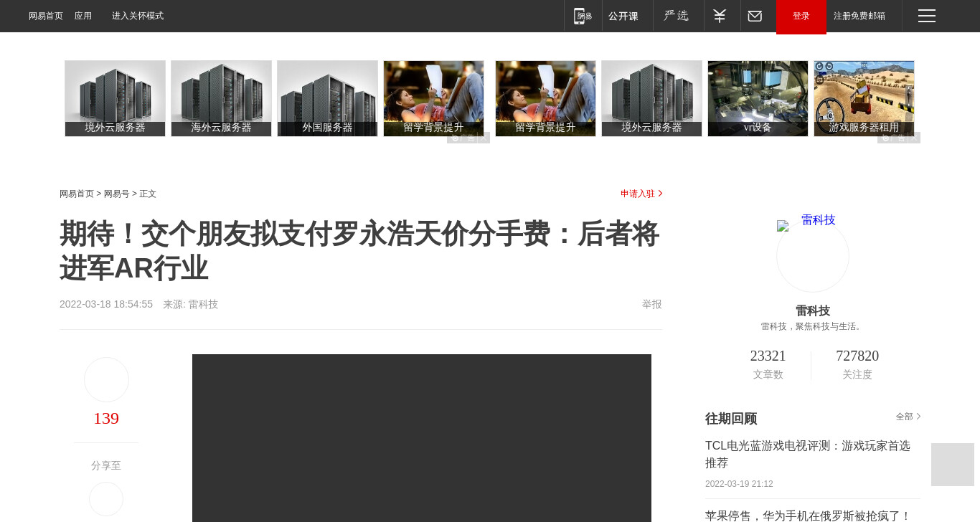Open the first 境外云服务器 ad thumbnail
The width and height of the screenshot is (980, 522).
coord(115,98)
